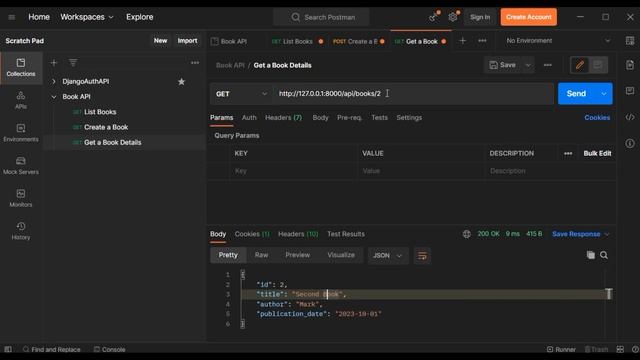Select the Raw response view
Viewport: 640px width, 360px height.
point(261,255)
